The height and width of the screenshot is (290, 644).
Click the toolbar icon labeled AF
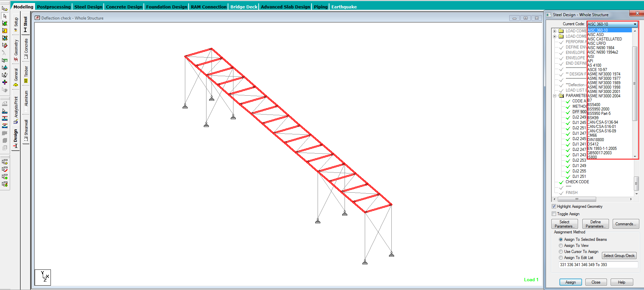(x=5, y=126)
